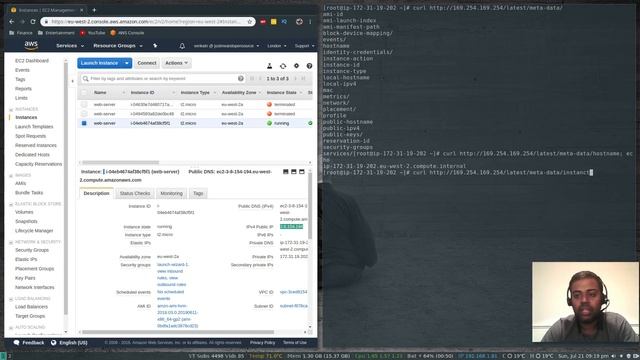Open the account user dropdown in header
Image resolution: width=640 pixels, height=360 pixels.
click(x=227, y=46)
